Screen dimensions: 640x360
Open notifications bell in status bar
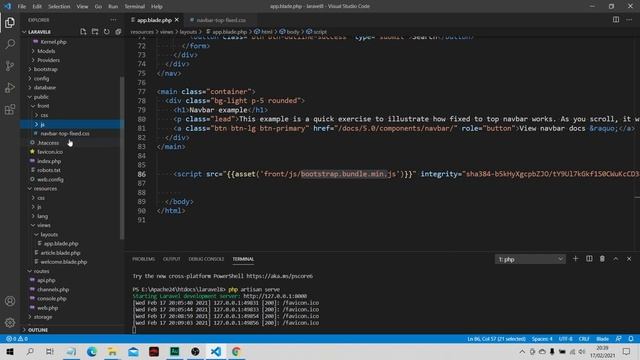pos(631,339)
